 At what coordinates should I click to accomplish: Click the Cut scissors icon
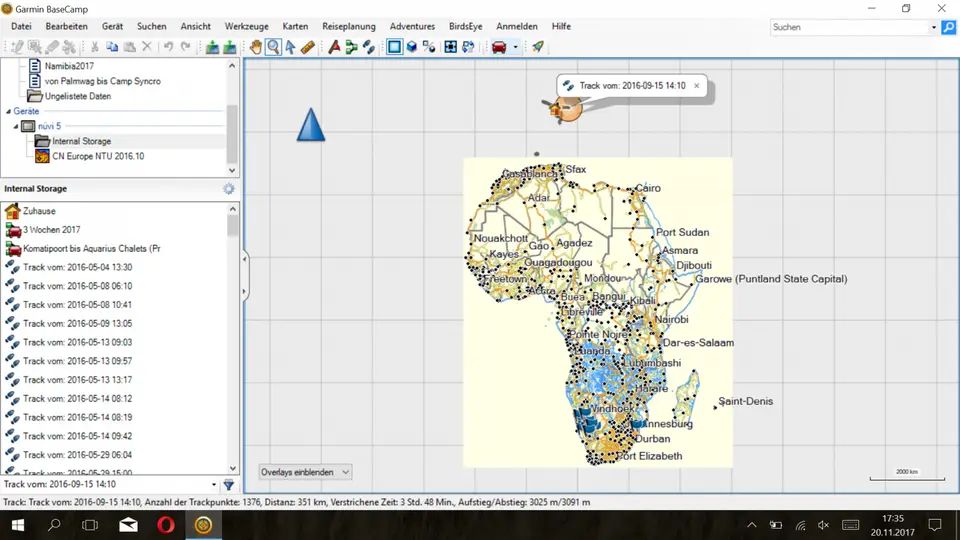pos(95,47)
